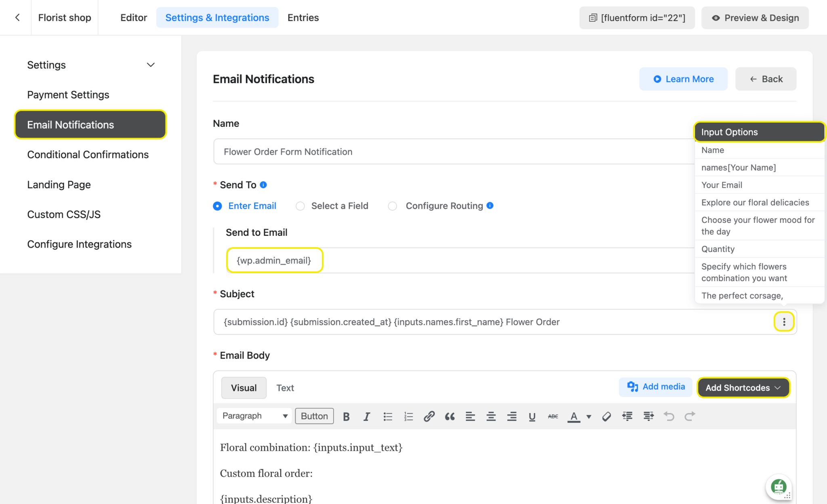The height and width of the screenshot is (504, 827).
Task: Apply strikethrough formatting in the editor
Action: 552,416
